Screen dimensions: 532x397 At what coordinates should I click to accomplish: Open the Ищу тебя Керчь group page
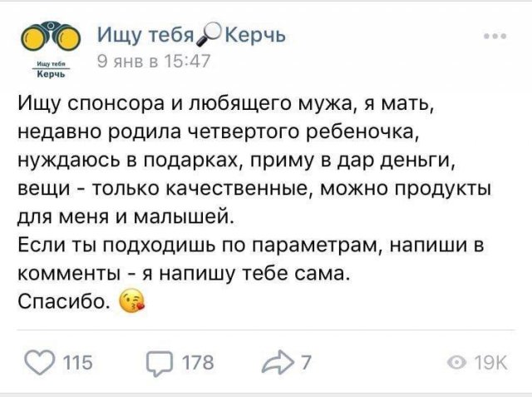(x=191, y=35)
